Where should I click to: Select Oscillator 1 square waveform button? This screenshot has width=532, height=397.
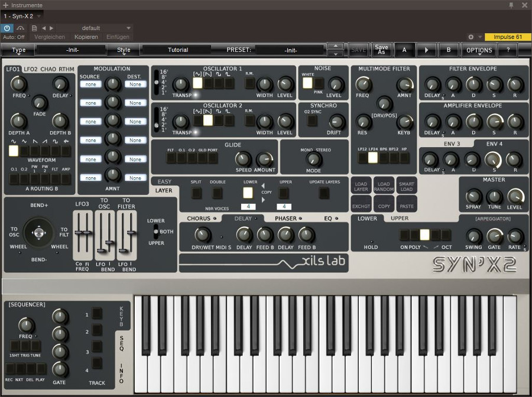coord(219,83)
